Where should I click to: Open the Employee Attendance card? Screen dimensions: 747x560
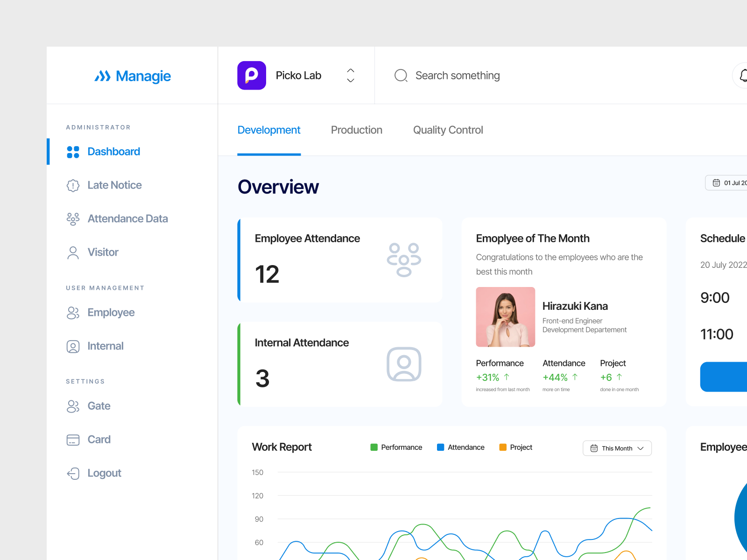click(x=340, y=260)
